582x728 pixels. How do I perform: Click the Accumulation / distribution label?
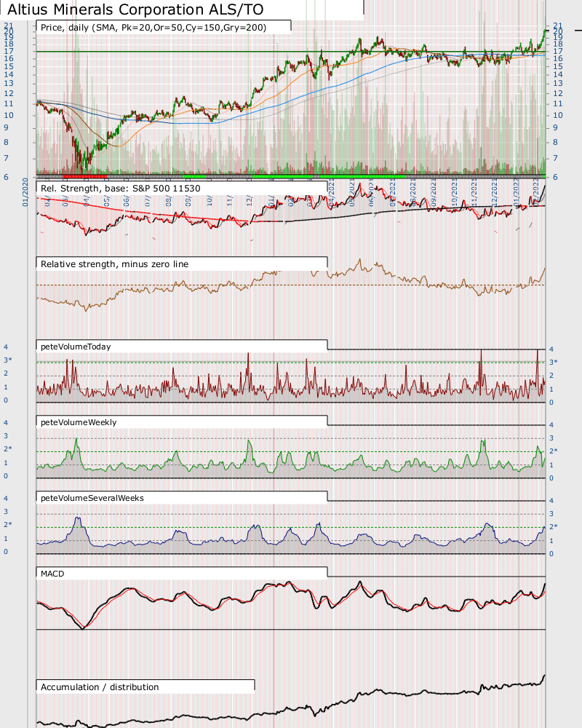[100, 687]
